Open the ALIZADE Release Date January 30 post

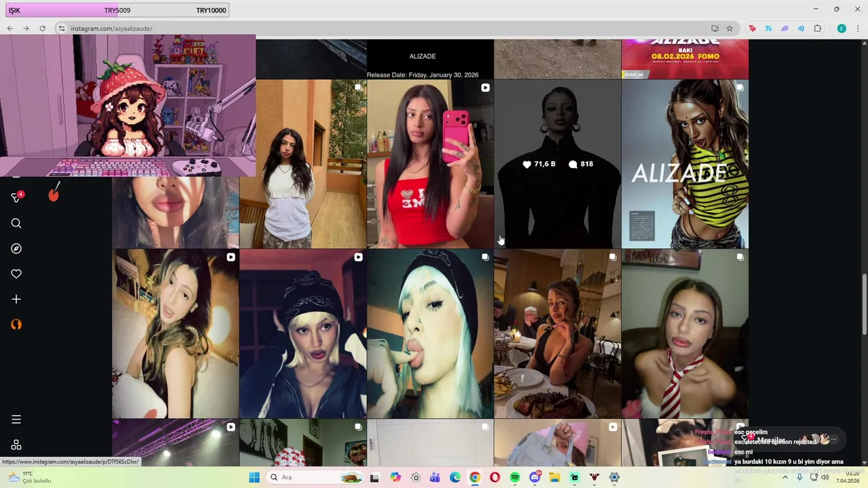point(430,59)
